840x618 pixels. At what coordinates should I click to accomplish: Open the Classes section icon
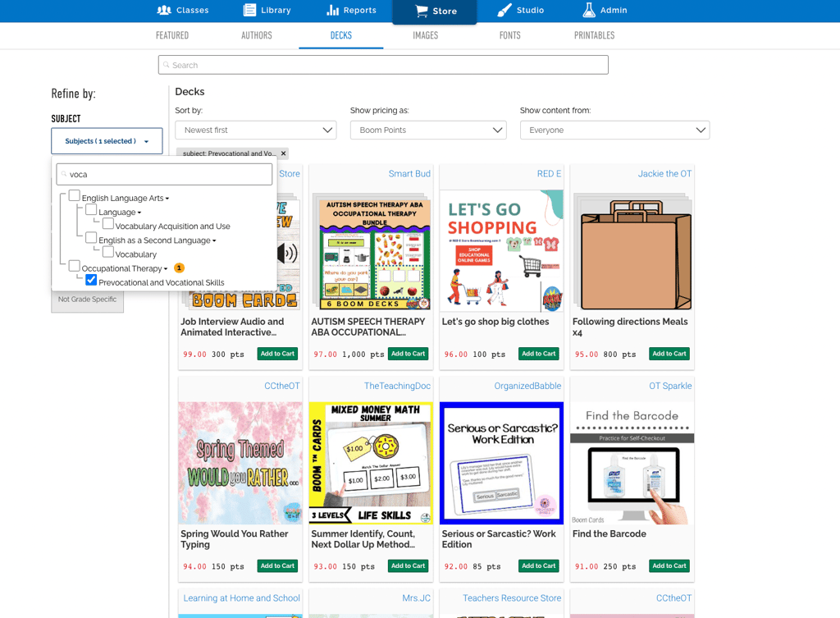pyautogui.click(x=164, y=11)
